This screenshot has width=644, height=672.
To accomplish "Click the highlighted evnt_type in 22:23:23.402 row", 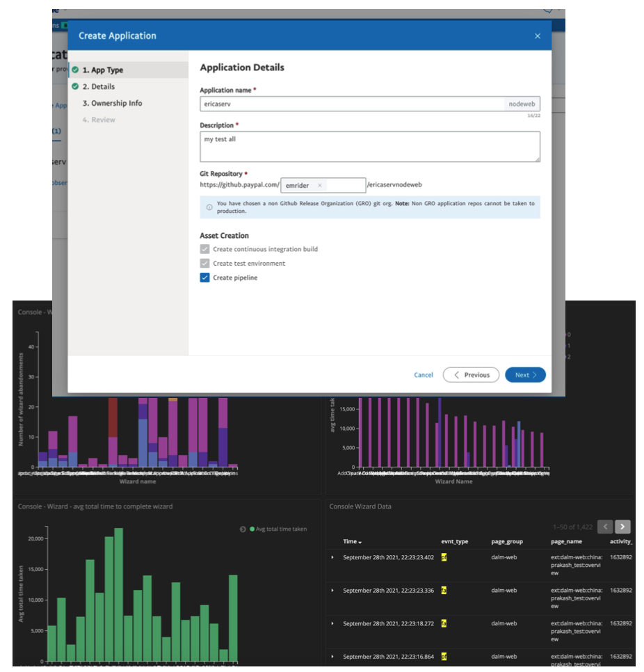I will coord(444,557).
